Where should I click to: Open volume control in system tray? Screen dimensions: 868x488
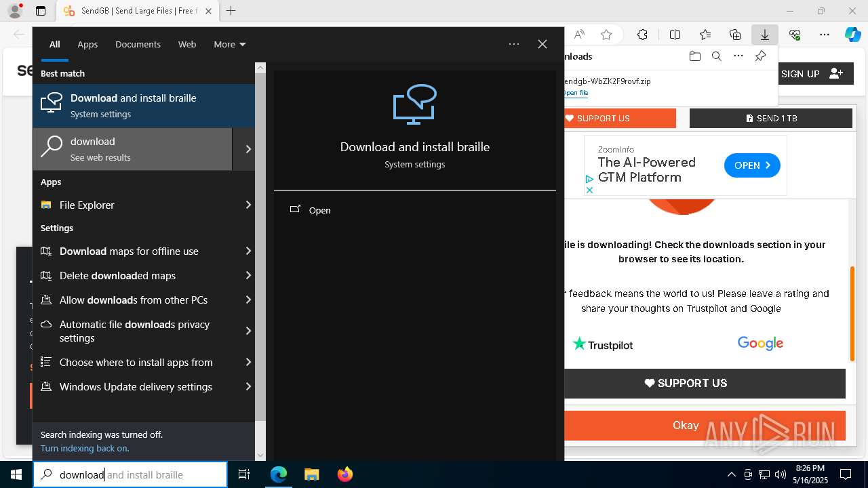(x=780, y=474)
